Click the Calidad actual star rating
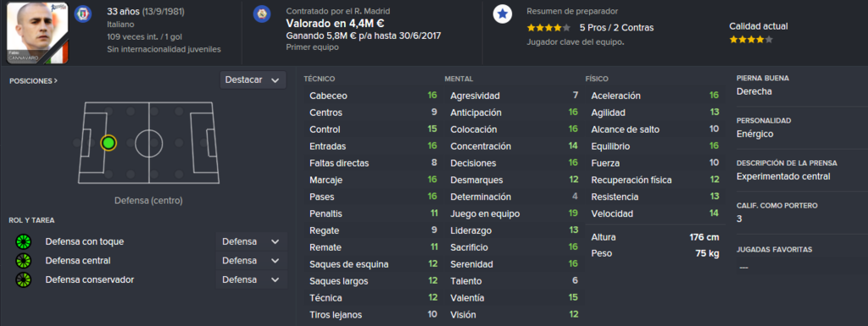Image resolution: width=868 pixels, height=326 pixels. pyautogui.click(x=751, y=40)
